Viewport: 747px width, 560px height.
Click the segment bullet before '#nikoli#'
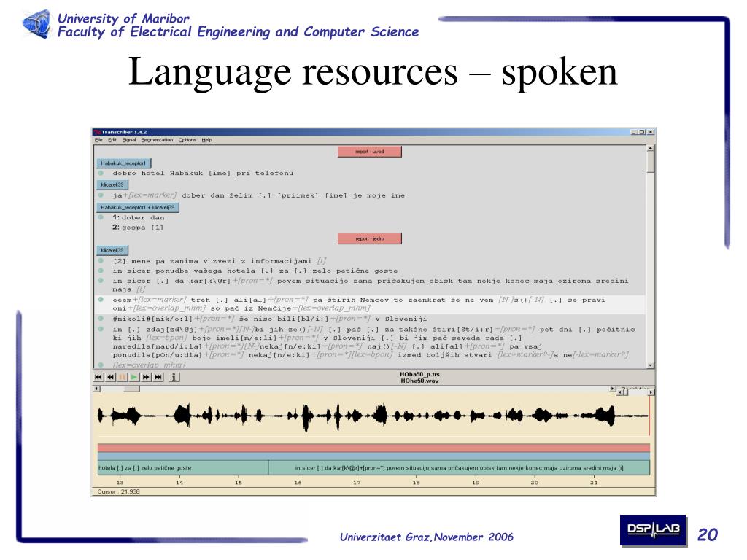(x=101, y=319)
